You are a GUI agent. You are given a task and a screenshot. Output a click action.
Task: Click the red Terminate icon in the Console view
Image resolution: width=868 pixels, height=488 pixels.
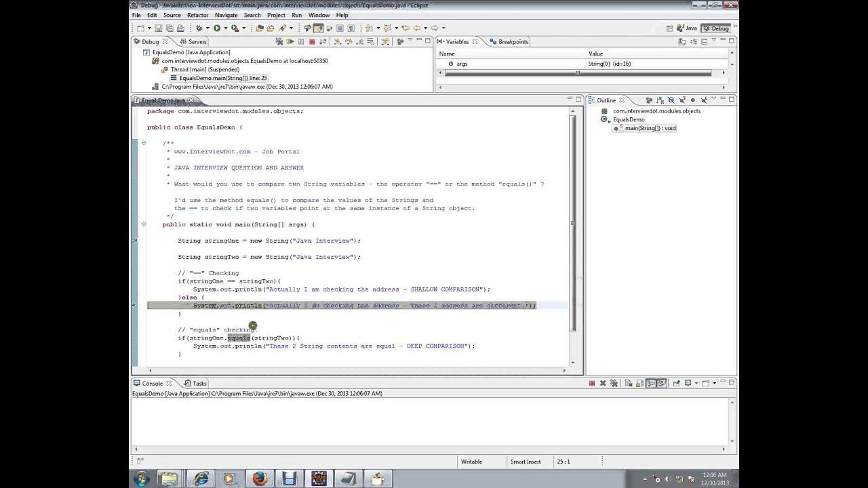pyautogui.click(x=592, y=383)
